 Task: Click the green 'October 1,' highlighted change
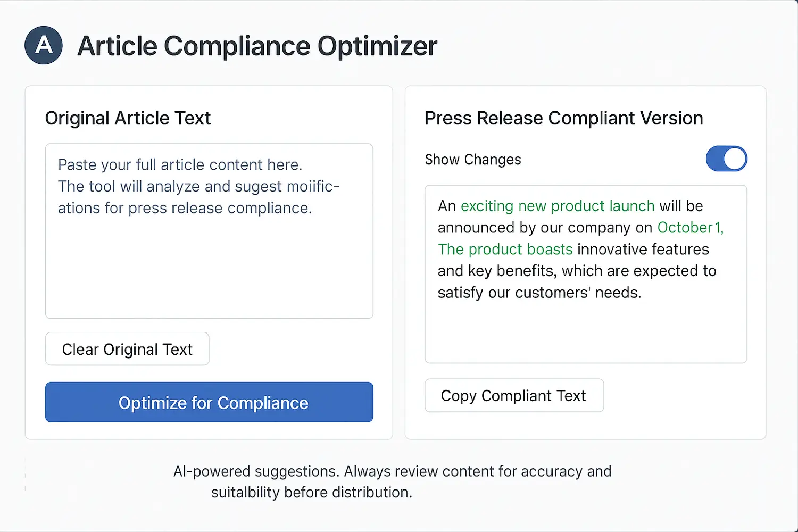click(x=690, y=228)
